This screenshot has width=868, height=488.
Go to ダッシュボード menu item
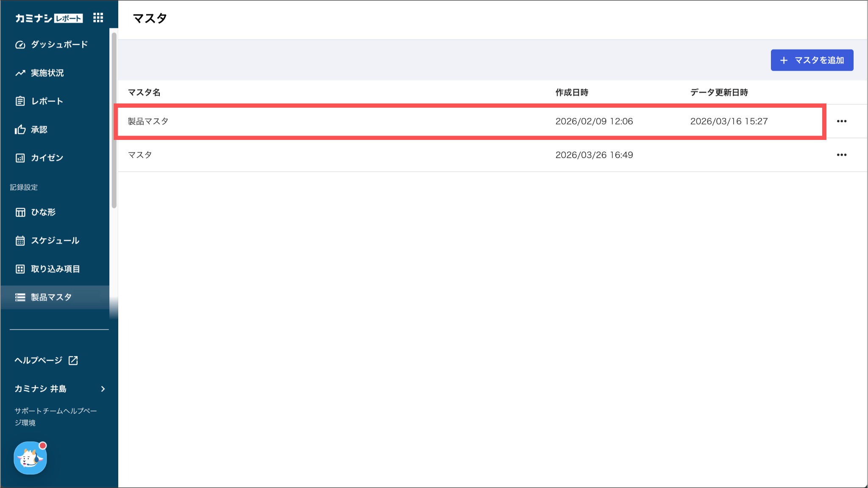pos(59,45)
